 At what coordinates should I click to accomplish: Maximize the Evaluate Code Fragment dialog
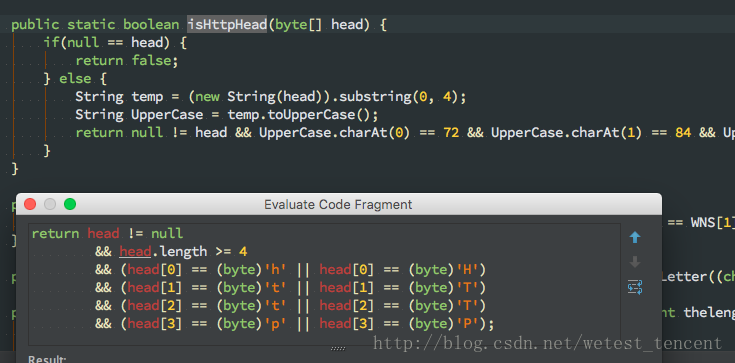coord(70,204)
